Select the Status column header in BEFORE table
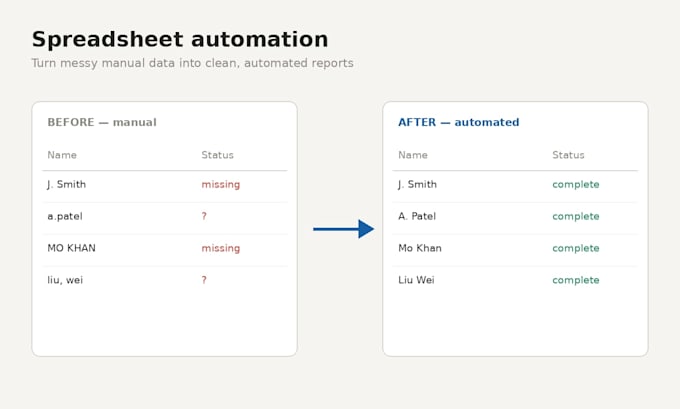The height and width of the screenshot is (409, 680). (217, 155)
